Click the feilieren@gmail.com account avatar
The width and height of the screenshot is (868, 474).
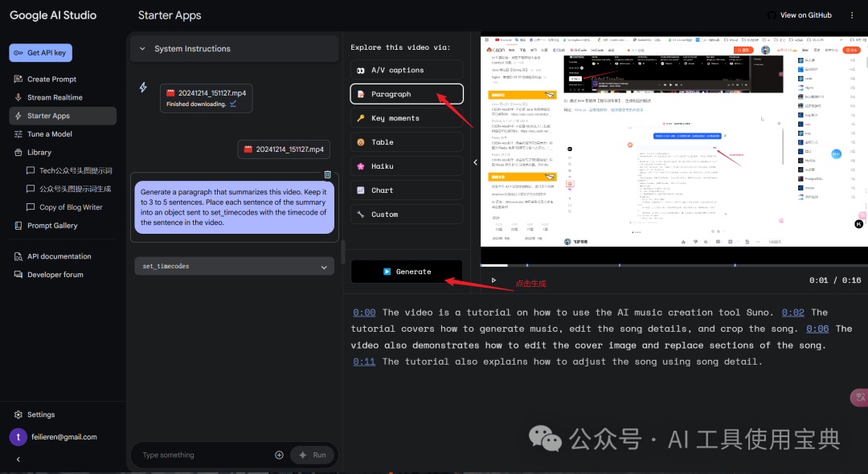click(18, 437)
